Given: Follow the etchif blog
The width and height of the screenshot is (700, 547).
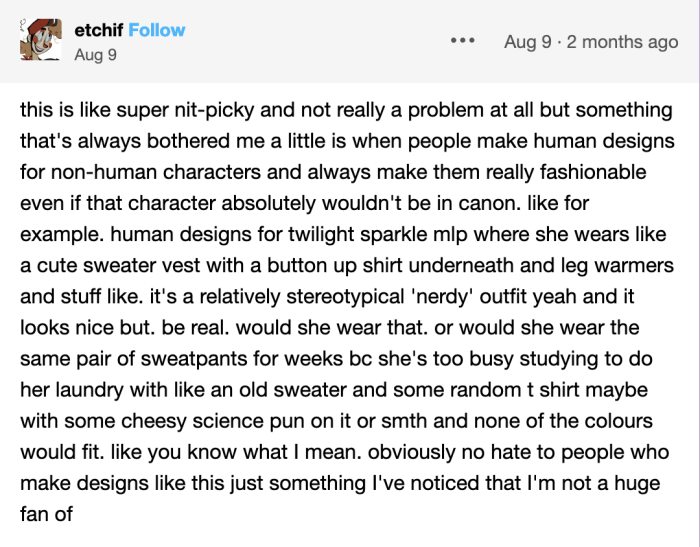Looking at the screenshot, I should click(x=157, y=30).
